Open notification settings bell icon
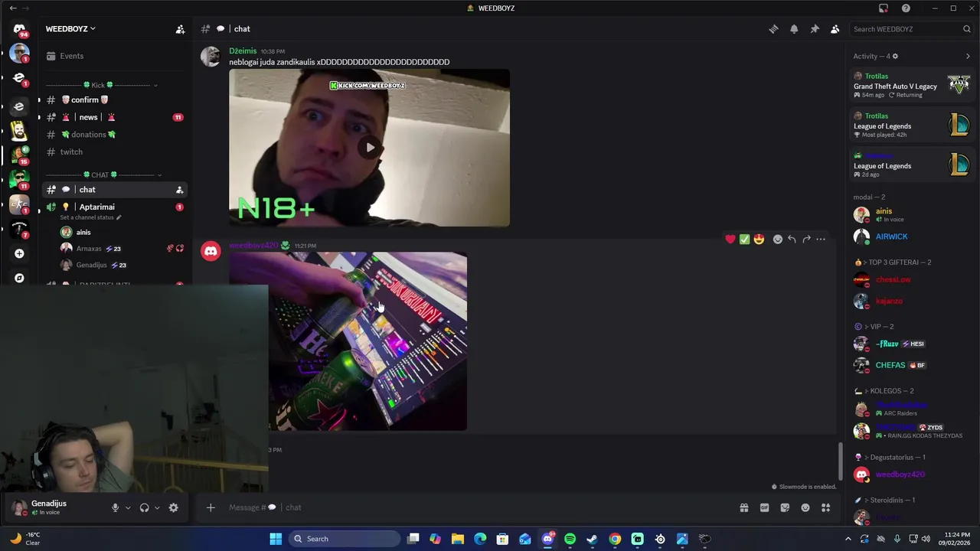 (x=794, y=29)
